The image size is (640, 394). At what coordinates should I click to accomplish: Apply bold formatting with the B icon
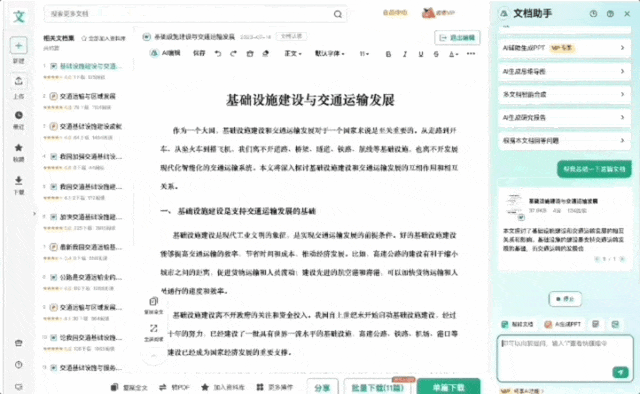click(x=388, y=54)
